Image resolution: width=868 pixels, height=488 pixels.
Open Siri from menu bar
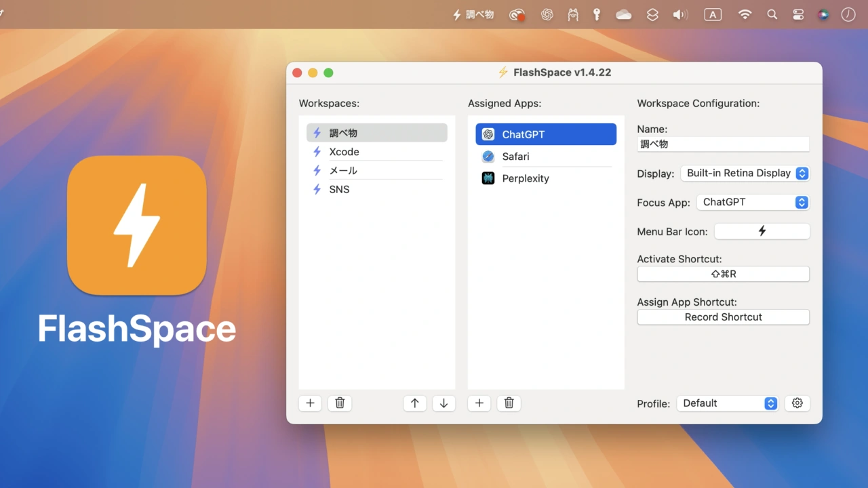(823, 14)
